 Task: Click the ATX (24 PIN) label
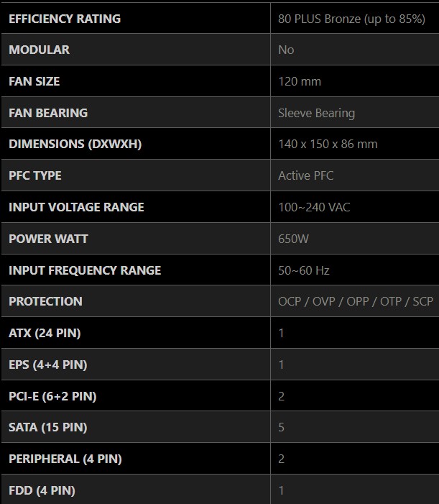tap(45, 333)
